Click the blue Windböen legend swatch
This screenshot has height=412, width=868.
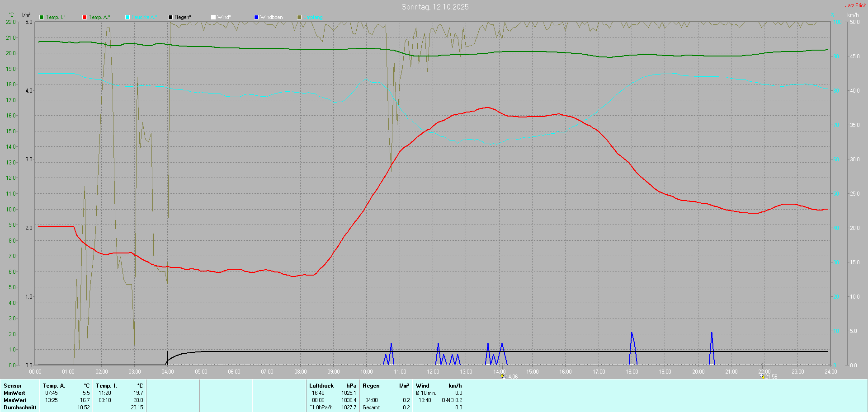click(256, 17)
